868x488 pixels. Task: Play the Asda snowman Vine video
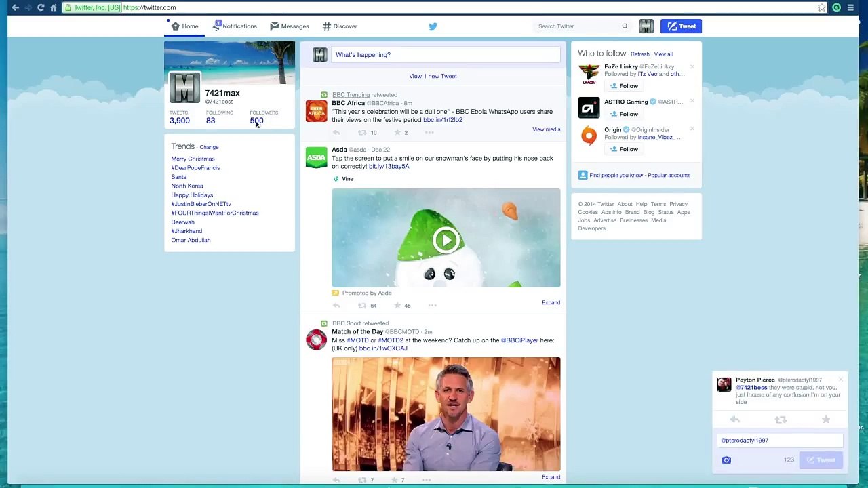[x=446, y=240]
